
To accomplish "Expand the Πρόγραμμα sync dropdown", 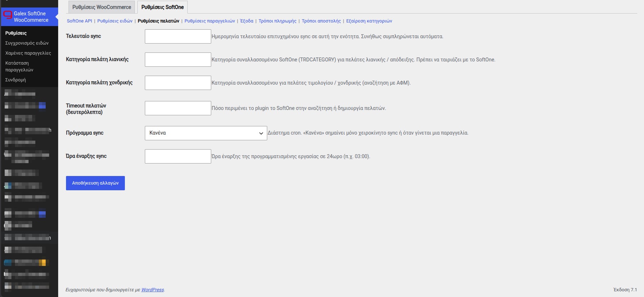I will point(206,133).
